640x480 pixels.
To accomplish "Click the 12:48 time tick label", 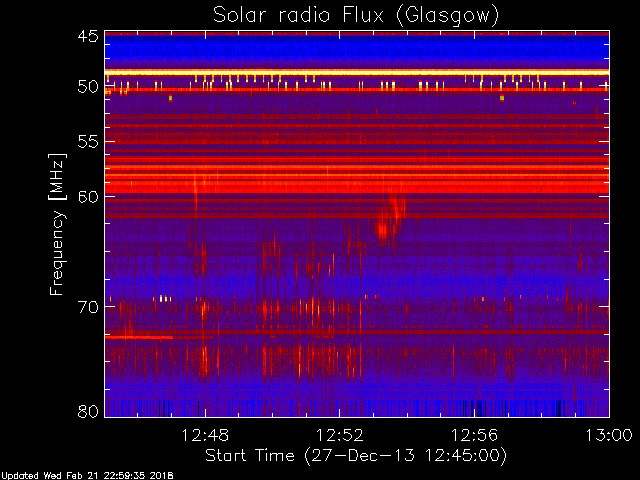I will point(205,435).
